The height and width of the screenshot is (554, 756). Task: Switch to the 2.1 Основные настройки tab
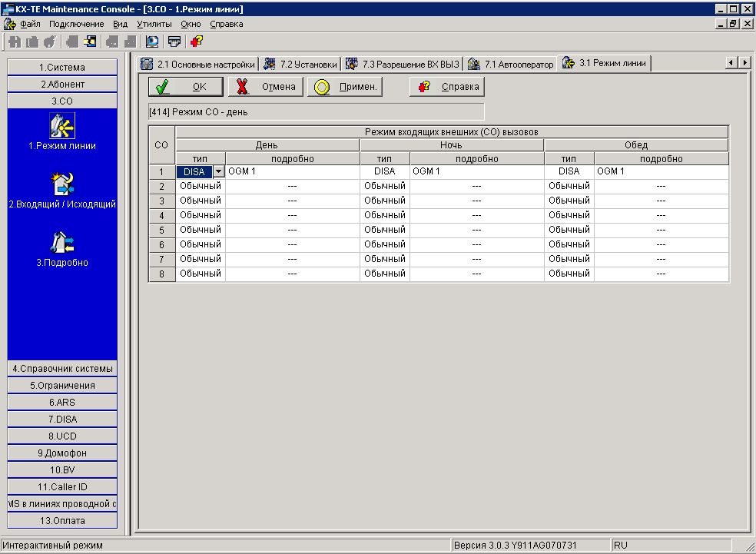pyautogui.click(x=197, y=64)
